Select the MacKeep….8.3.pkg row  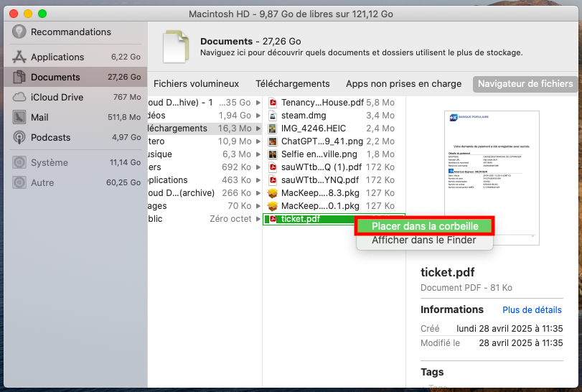pos(334,193)
